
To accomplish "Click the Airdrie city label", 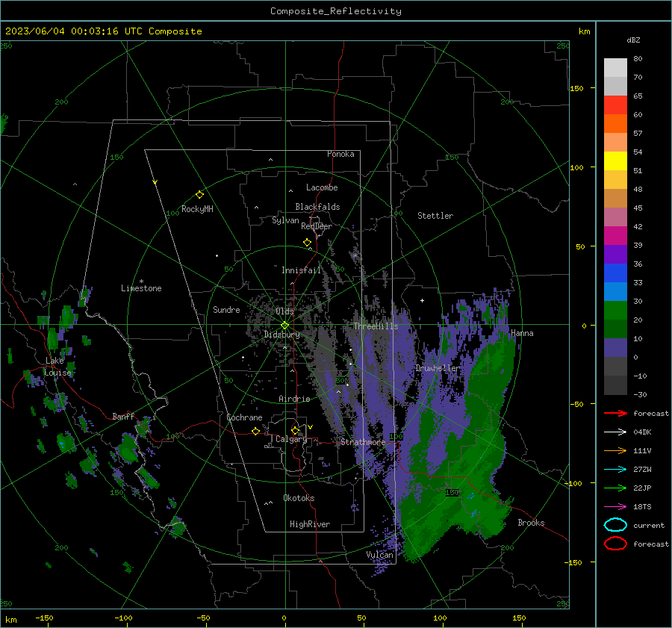I will (294, 399).
